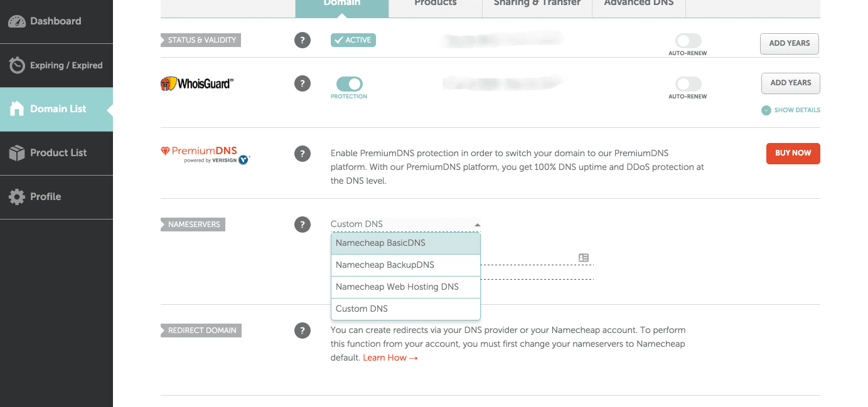Image resolution: width=868 pixels, height=407 pixels.
Task: Click the Nameservers help question mark icon
Action: pyautogui.click(x=303, y=225)
